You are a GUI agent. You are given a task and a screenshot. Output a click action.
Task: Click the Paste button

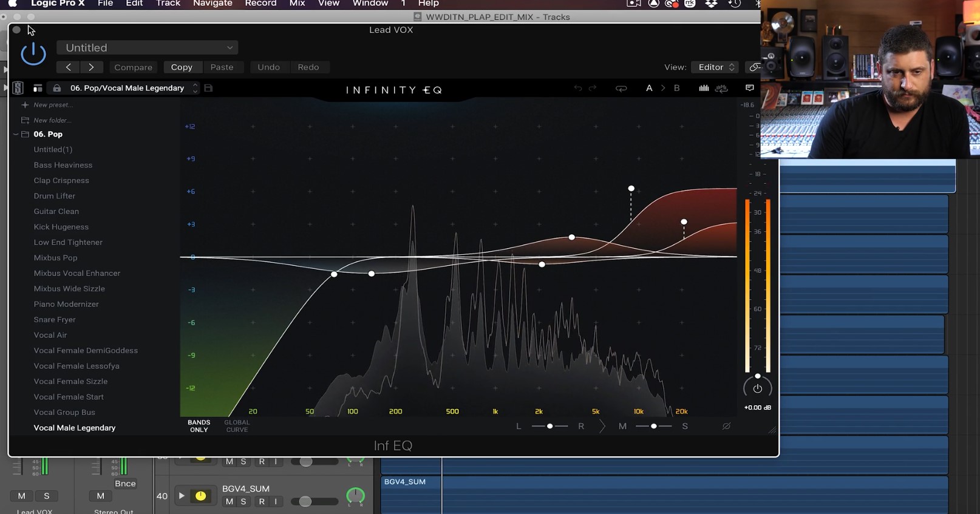pyautogui.click(x=222, y=67)
